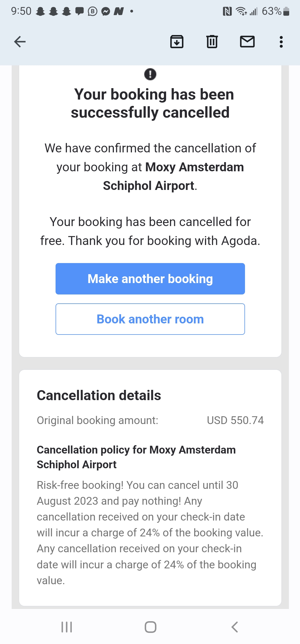
Task: Tap the USD 550.74 booking amount
Action: pyautogui.click(x=235, y=420)
